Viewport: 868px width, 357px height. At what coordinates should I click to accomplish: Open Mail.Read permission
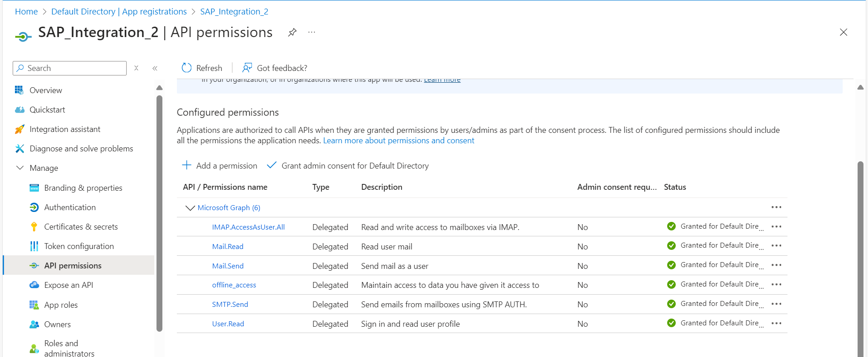(228, 247)
